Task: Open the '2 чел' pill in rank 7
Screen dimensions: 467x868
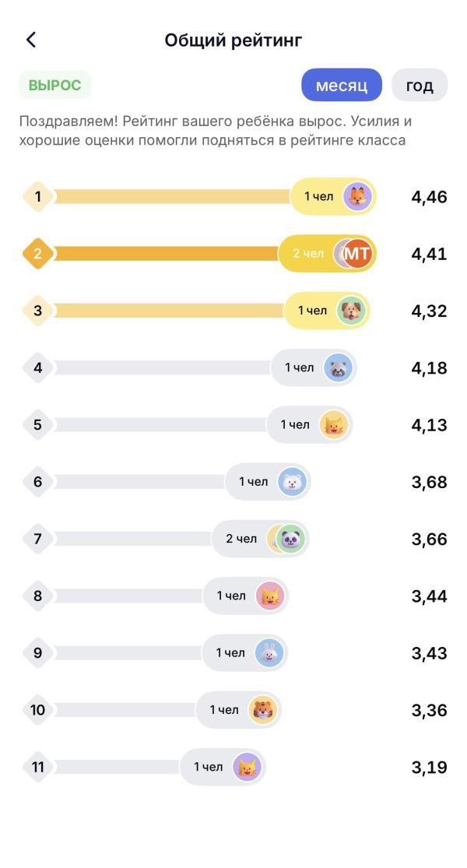Action: 260,539
